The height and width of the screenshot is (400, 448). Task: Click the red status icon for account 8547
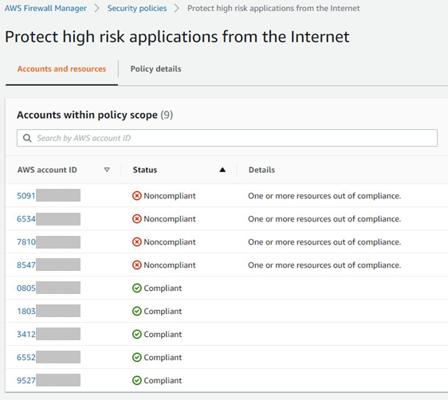(x=137, y=265)
